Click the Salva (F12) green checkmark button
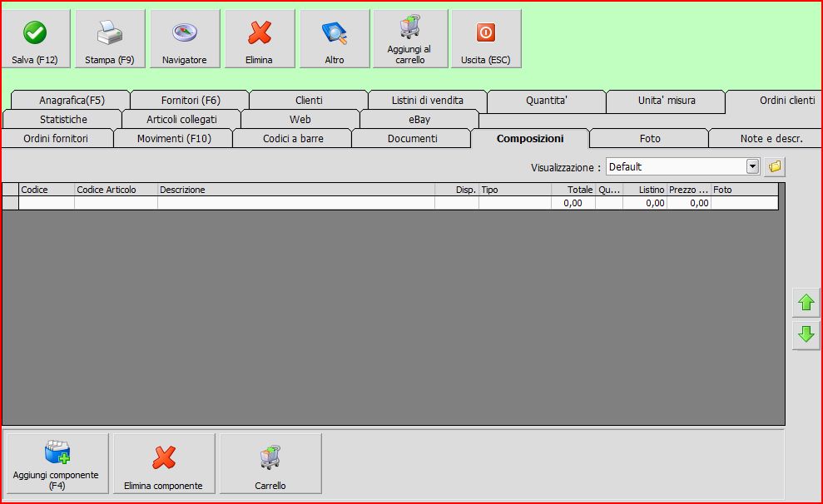This screenshot has width=823, height=504. tap(35, 39)
